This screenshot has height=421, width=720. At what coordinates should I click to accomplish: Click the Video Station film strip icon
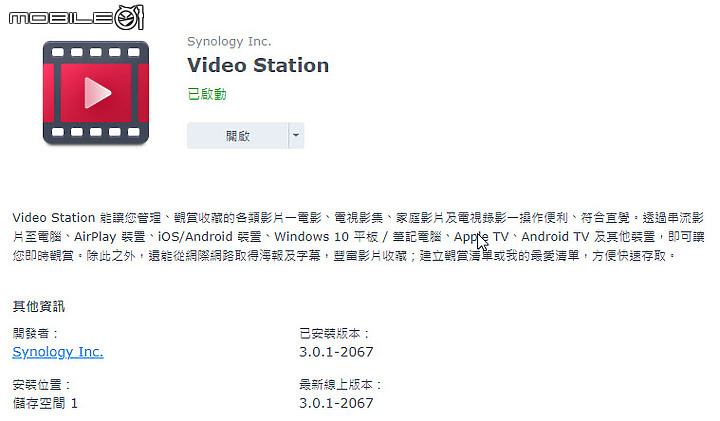coord(96,93)
